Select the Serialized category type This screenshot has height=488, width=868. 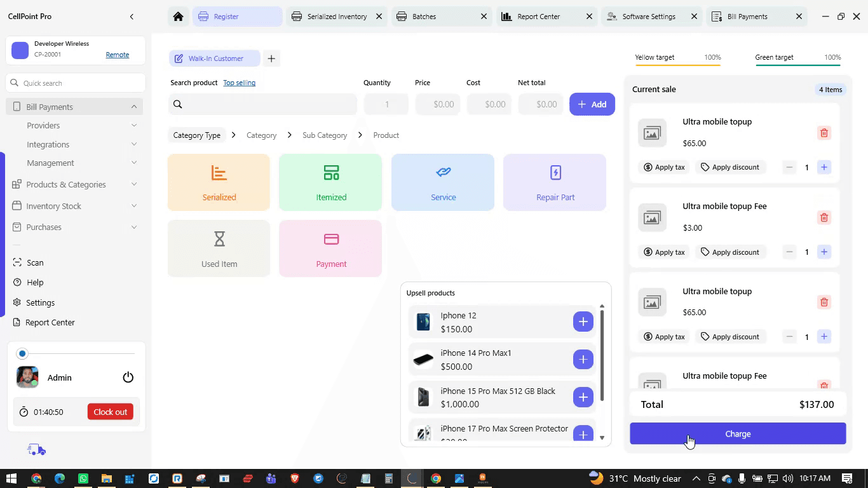(x=219, y=182)
